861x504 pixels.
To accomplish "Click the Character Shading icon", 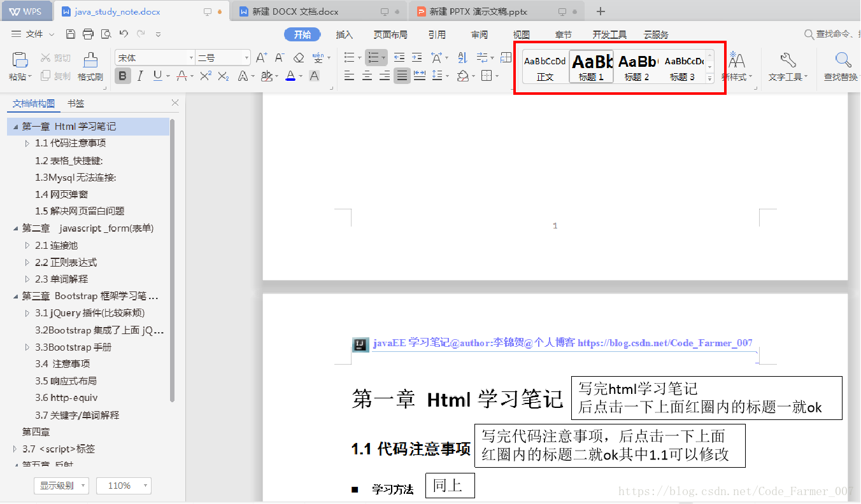I will point(314,76).
